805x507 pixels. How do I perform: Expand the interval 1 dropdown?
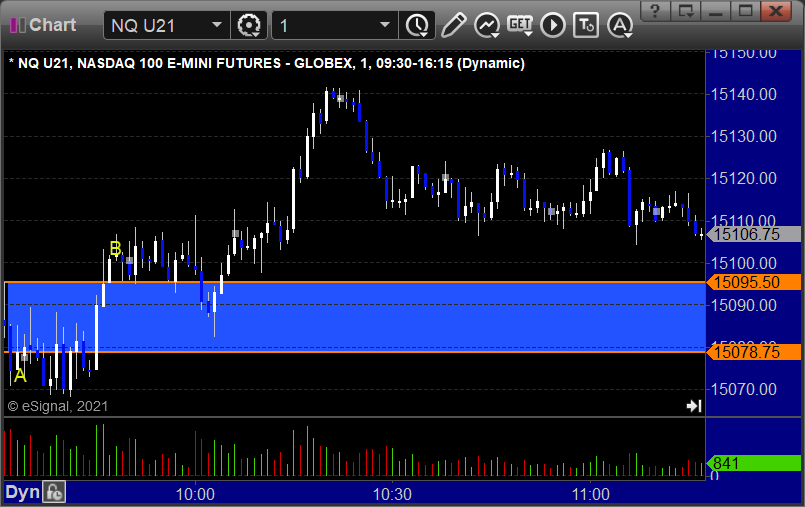(x=385, y=25)
